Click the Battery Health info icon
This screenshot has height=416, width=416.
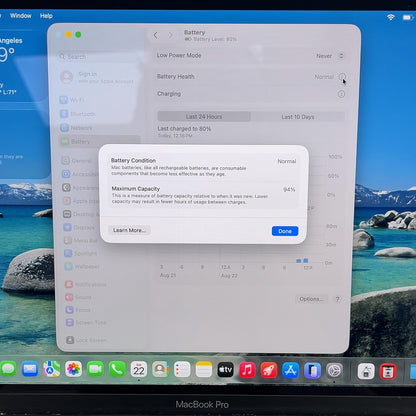[x=342, y=77]
